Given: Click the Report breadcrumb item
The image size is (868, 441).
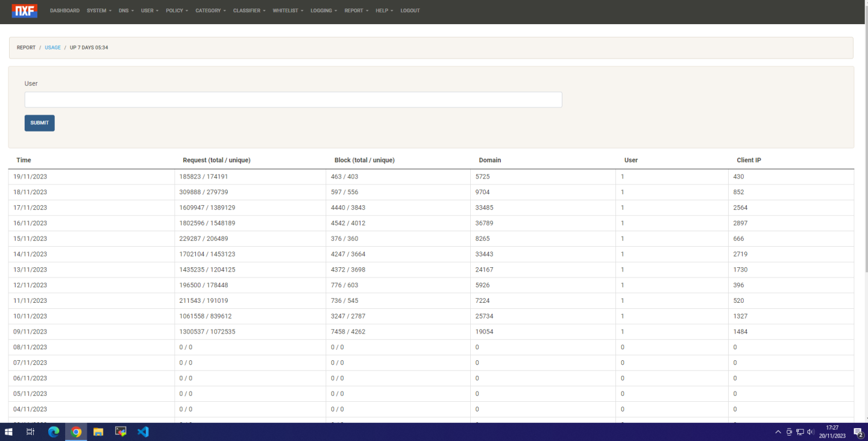Looking at the screenshot, I should [26, 48].
